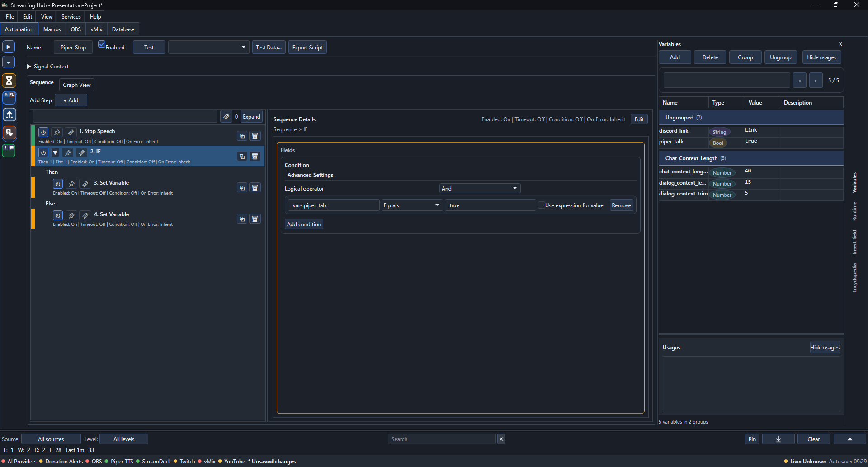Image resolution: width=868 pixels, height=467 pixels.
Task: Open the Logical operator And dropdown
Action: click(x=480, y=188)
